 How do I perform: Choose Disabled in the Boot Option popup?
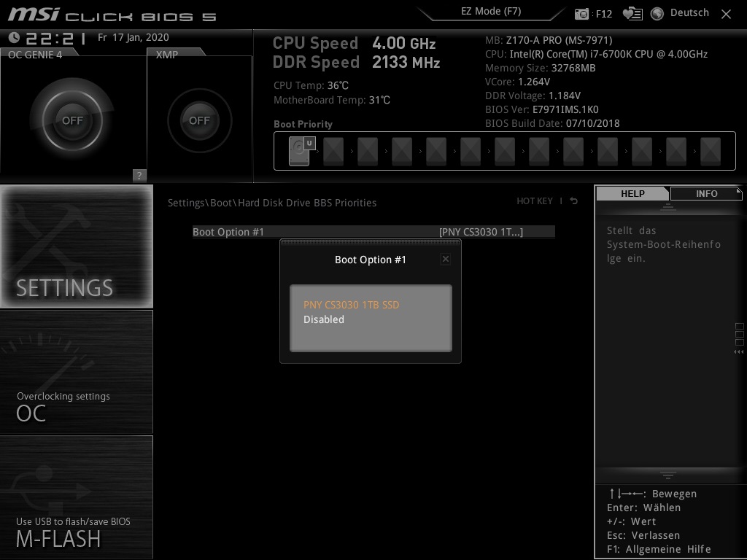(323, 319)
